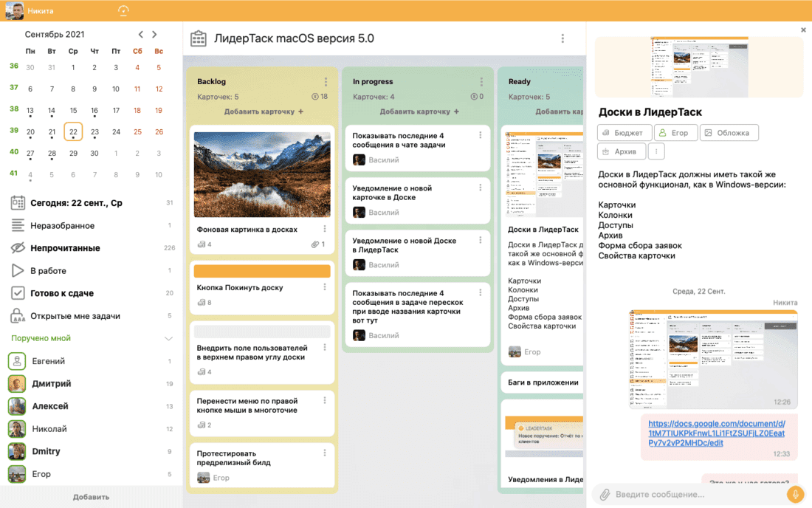Image resolution: width=812 pixels, height=508 pixels.
Task: Click the paperclip attachment icon in chat
Action: click(x=605, y=495)
